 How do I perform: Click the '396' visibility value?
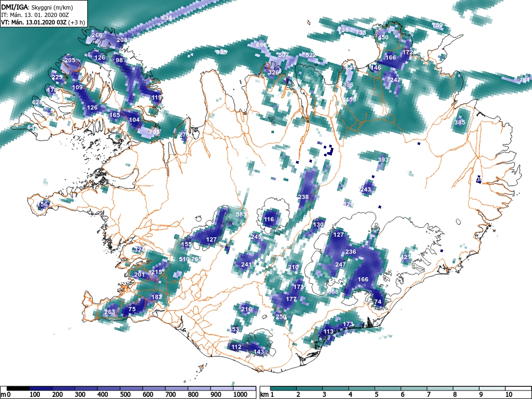tap(348, 85)
